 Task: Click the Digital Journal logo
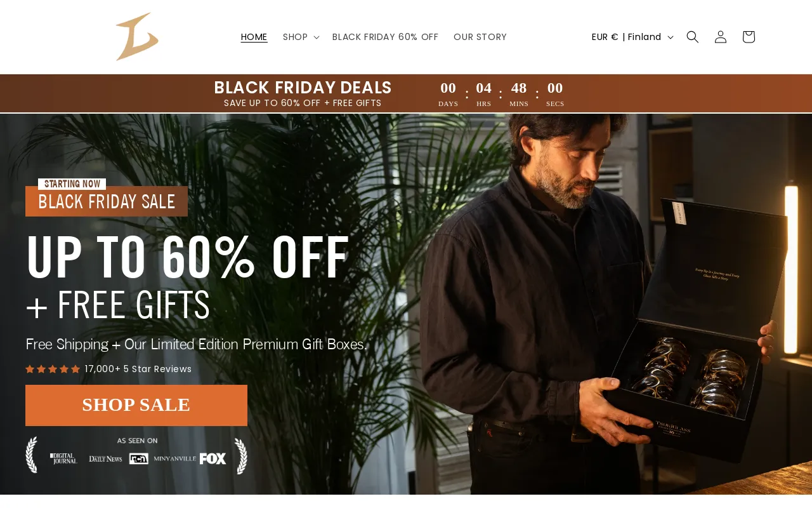click(x=64, y=458)
